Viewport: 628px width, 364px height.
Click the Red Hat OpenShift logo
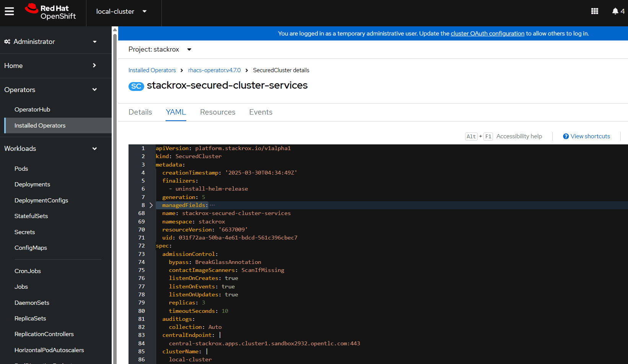pos(50,12)
